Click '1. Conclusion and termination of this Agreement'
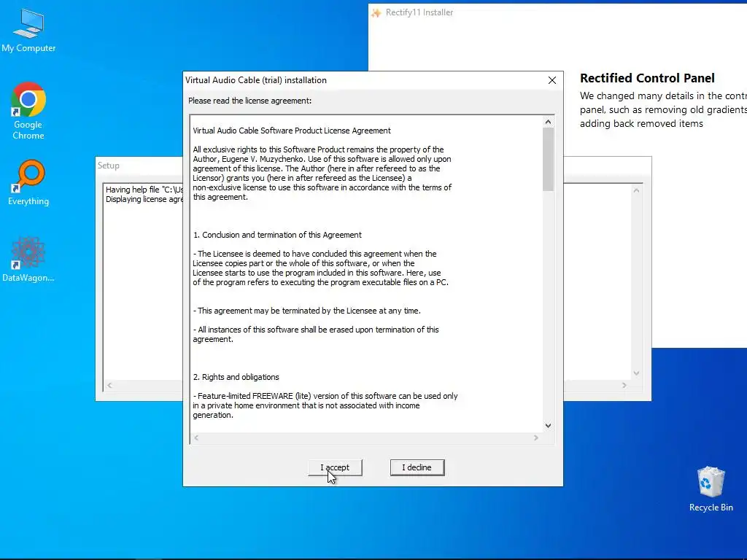747x560 pixels. (x=277, y=235)
